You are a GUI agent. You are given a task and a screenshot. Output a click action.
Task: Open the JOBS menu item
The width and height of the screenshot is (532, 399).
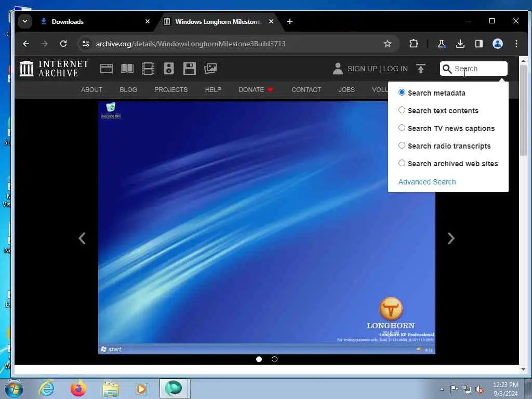click(x=347, y=89)
